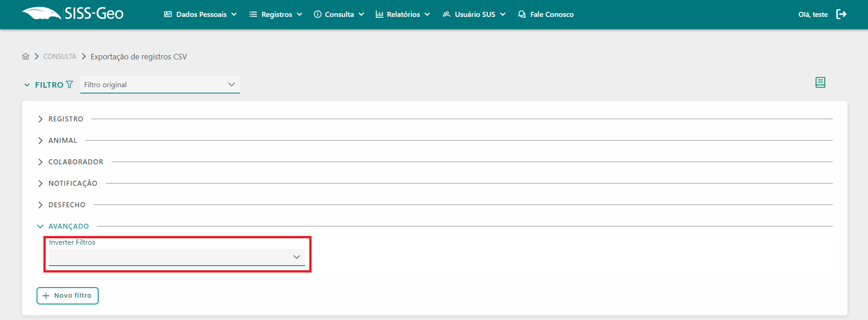Click the logout icon beside Olá, teste

[841, 14]
